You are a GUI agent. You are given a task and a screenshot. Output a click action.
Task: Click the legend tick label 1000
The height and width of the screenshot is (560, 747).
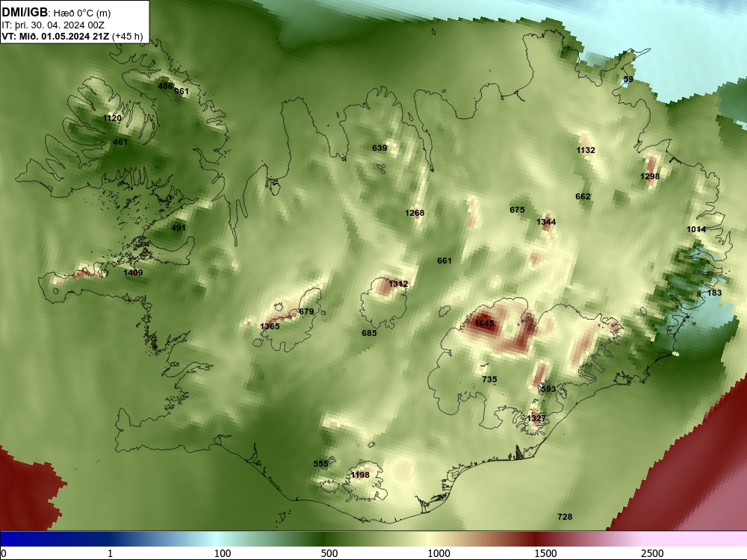[438, 553]
